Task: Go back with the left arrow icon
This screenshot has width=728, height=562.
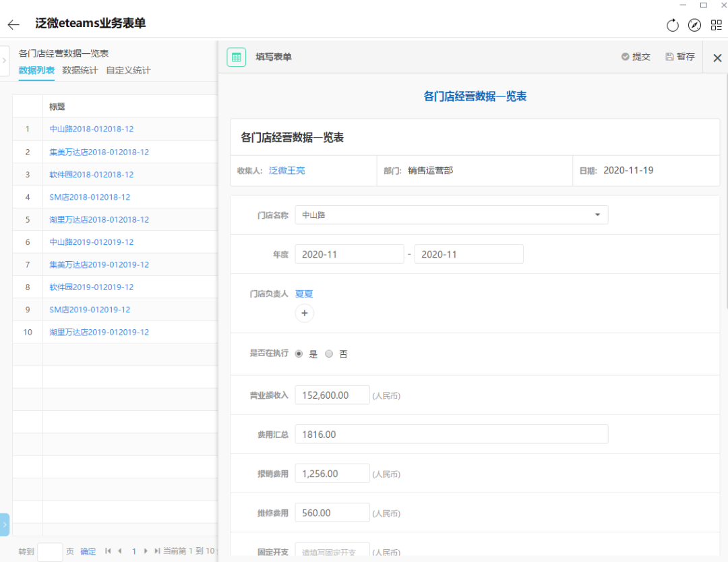Action: pos(13,24)
